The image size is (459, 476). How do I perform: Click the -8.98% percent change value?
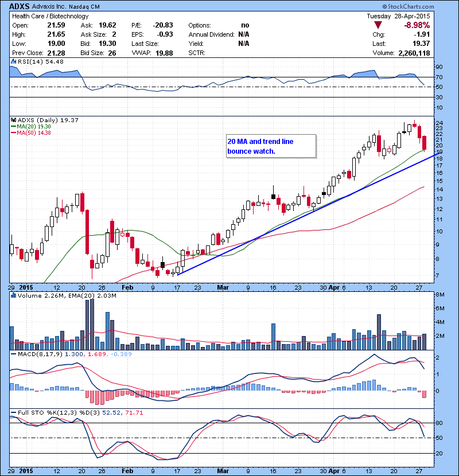click(417, 25)
